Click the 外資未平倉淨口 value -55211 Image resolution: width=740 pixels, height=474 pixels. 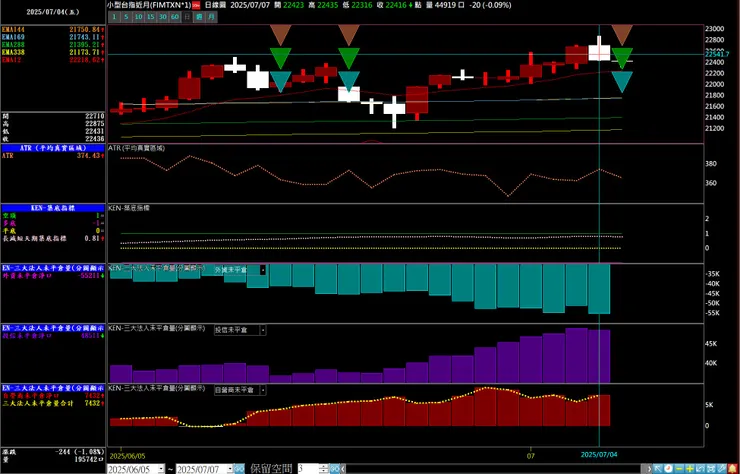pos(88,275)
